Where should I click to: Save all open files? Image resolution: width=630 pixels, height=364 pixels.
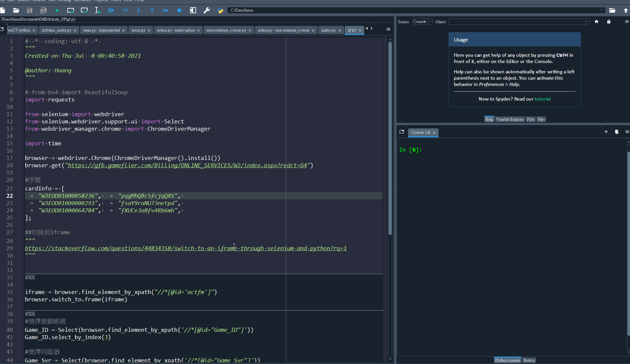coord(43,10)
